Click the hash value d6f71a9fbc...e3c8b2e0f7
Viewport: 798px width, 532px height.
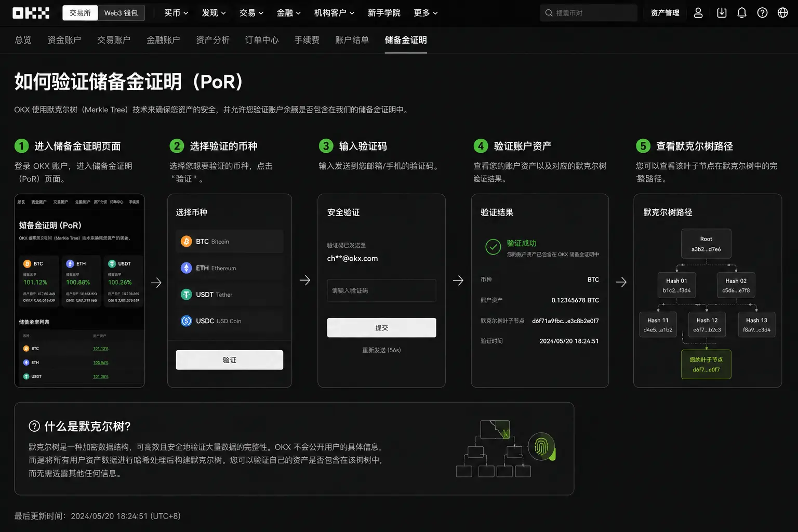(x=565, y=321)
